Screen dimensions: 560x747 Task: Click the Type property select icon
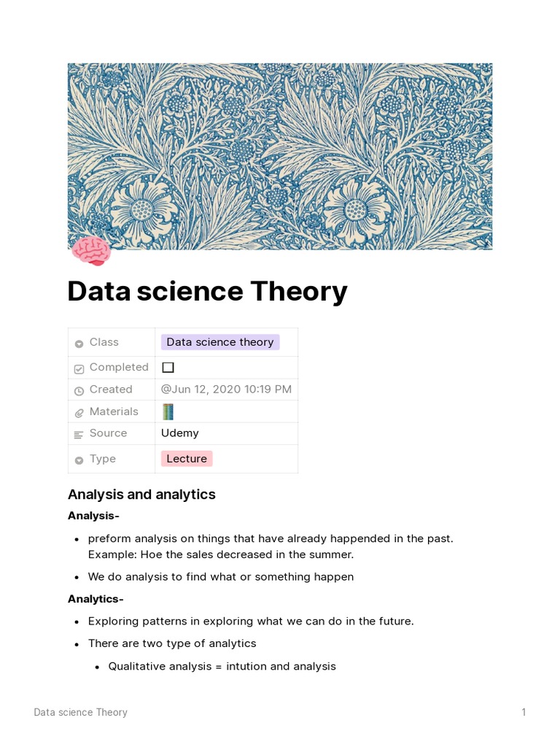pos(79,460)
